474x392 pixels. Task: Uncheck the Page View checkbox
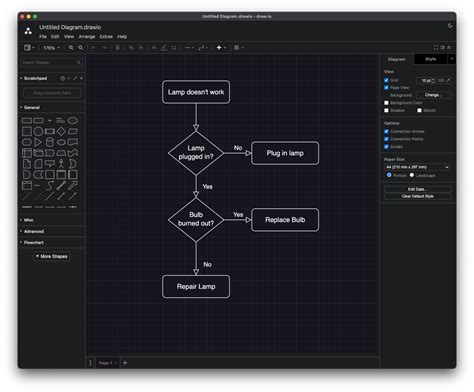[386, 87]
